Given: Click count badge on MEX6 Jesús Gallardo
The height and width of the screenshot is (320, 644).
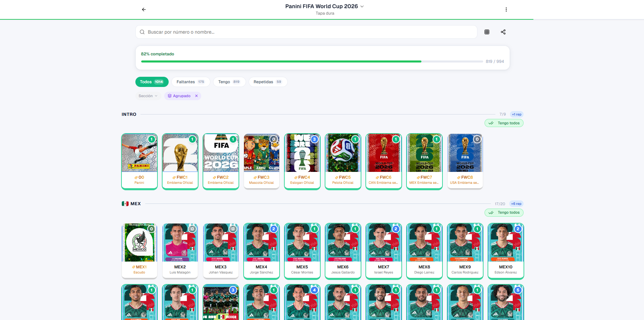Looking at the screenshot, I should click(355, 229).
